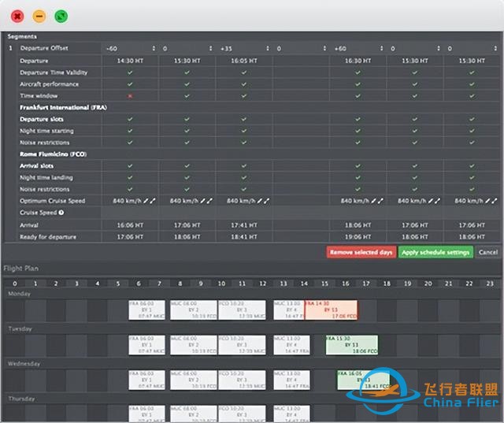Viewport: 504px width, 423px height.
Task: Click expand arrows icon in 14:30 column
Action: click(152, 201)
